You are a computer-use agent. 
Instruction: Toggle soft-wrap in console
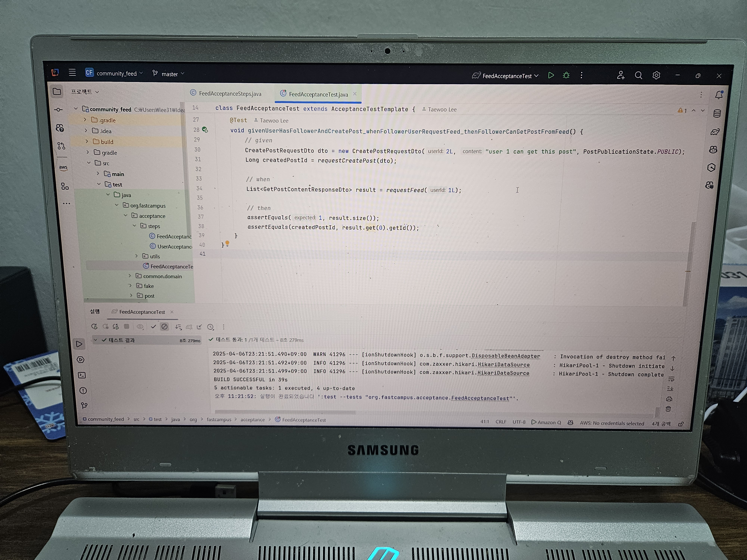tap(671, 379)
